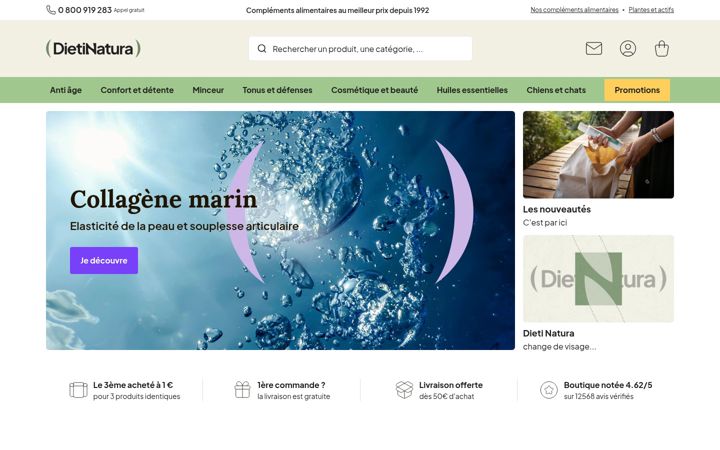Open Huiles essentielles category
This screenshot has width=720, height=450.
click(x=472, y=90)
